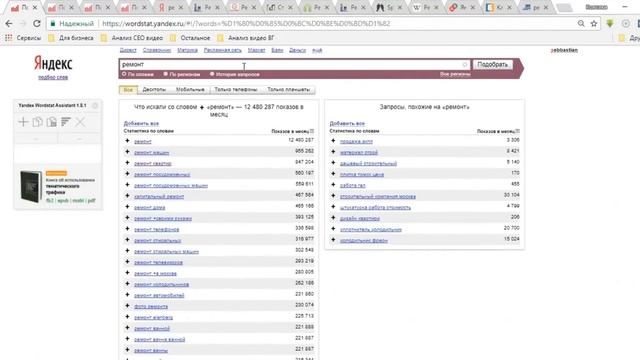
Task: Add 'фото ремонта' using its plus icon
Action: point(127,306)
